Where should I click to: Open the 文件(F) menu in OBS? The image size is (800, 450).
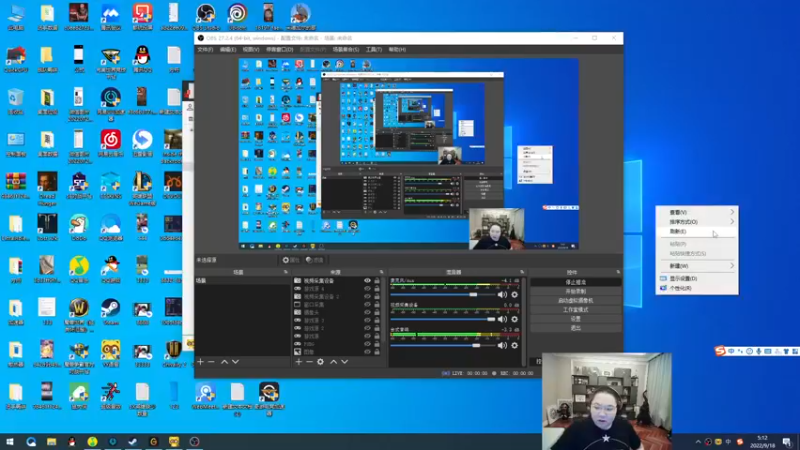pos(205,49)
